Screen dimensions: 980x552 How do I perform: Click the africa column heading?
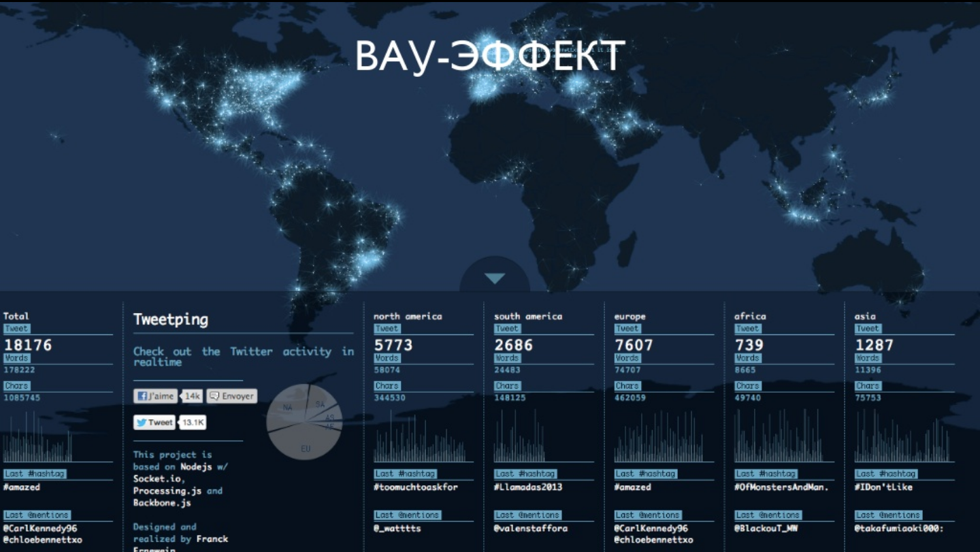750,316
